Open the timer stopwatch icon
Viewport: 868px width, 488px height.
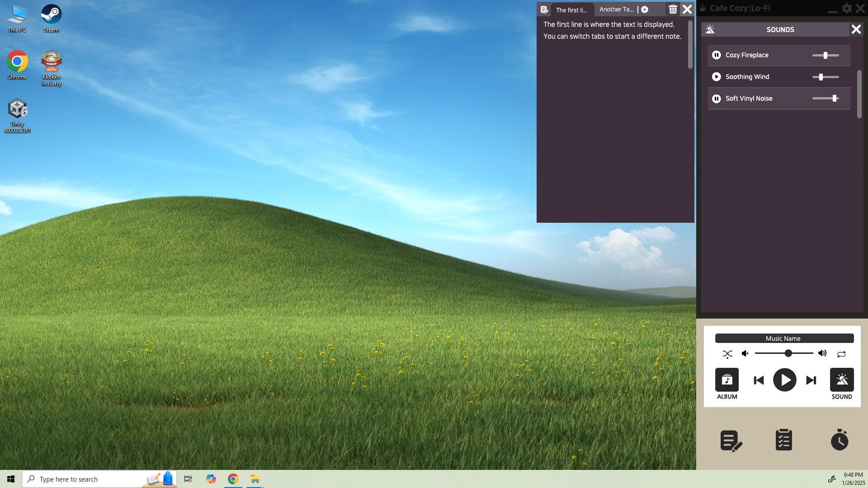click(840, 440)
